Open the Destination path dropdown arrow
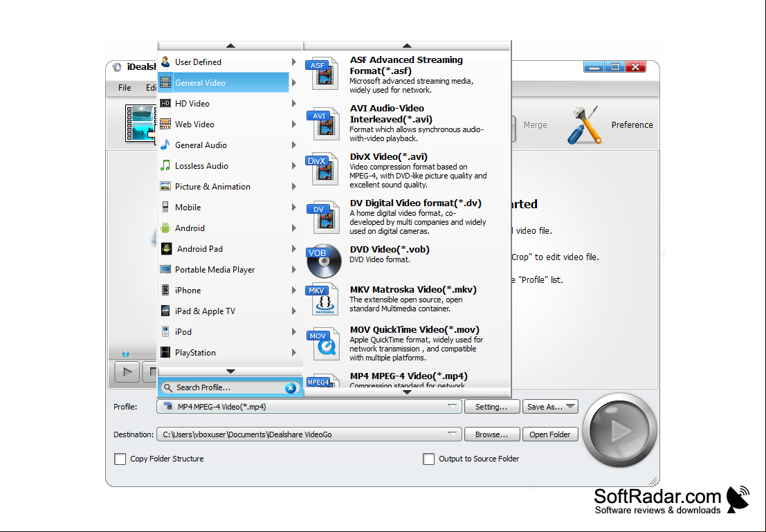The height and width of the screenshot is (532, 766). tap(452, 434)
